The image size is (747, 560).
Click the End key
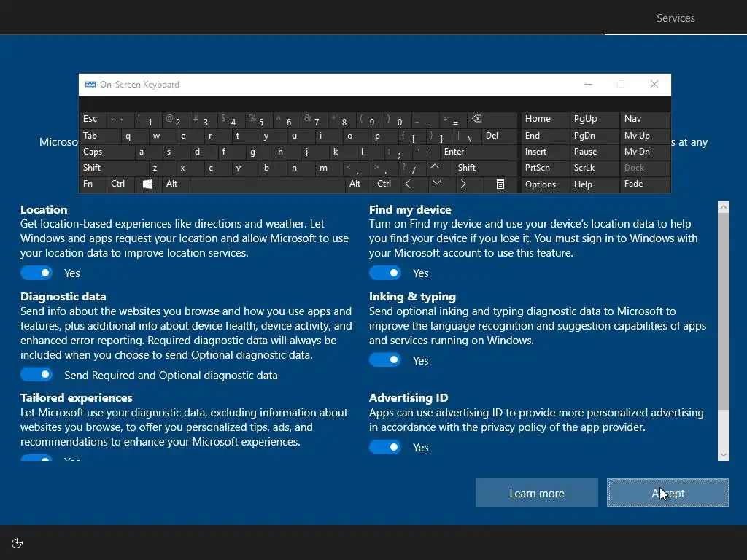click(x=546, y=136)
